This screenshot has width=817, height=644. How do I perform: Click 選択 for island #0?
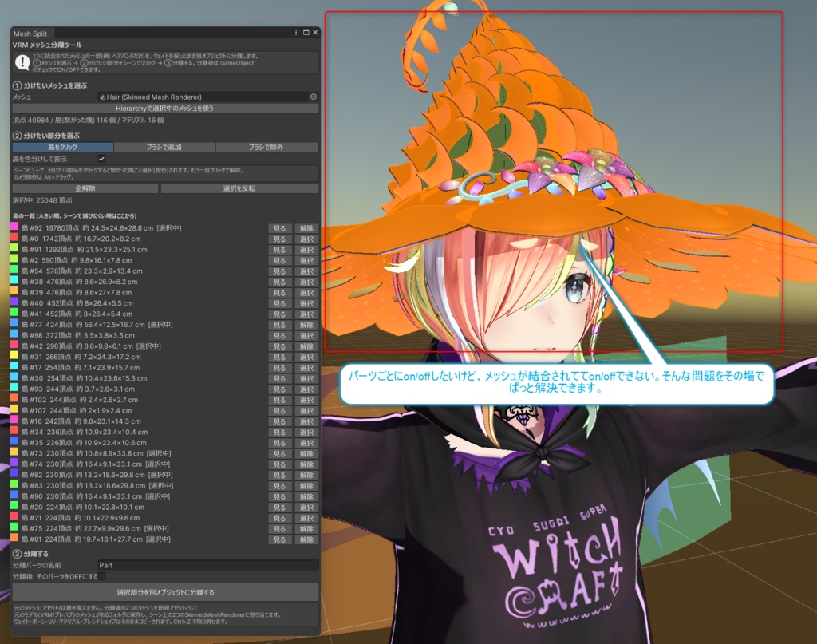[306, 239]
